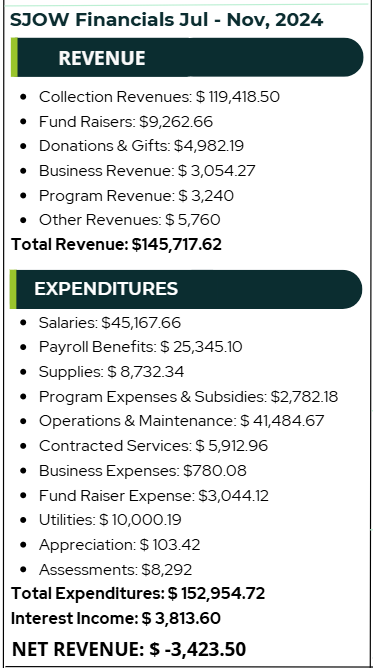
Task: Click the Utilities $10,000.19 entry
Action: (110, 520)
